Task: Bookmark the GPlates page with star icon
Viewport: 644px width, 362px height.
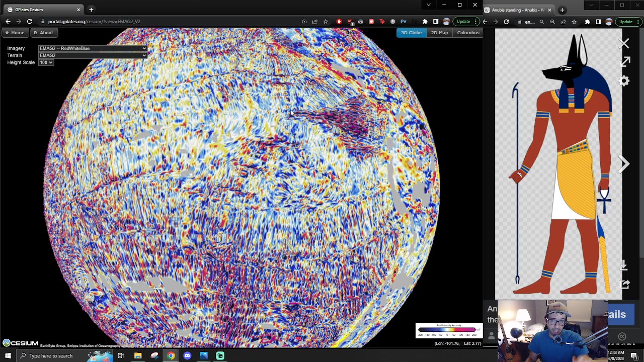Action: click(326, 22)
